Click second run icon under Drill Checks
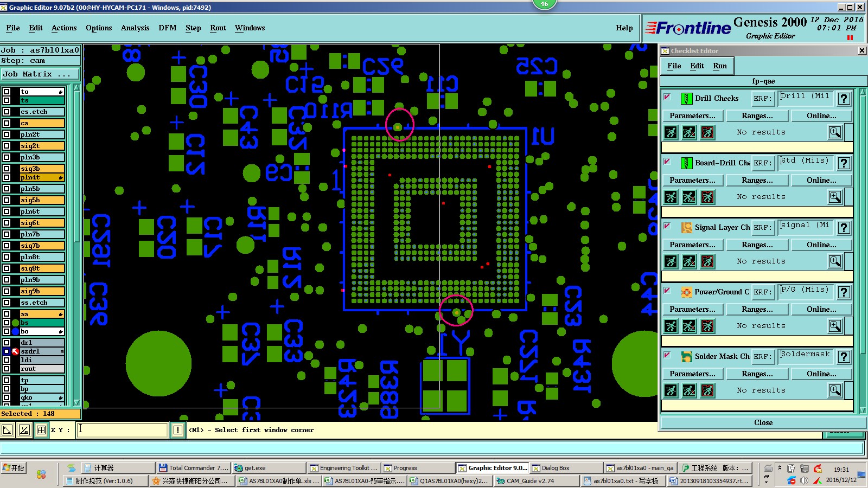The image size is (868, 488). (x=689, y=132)
